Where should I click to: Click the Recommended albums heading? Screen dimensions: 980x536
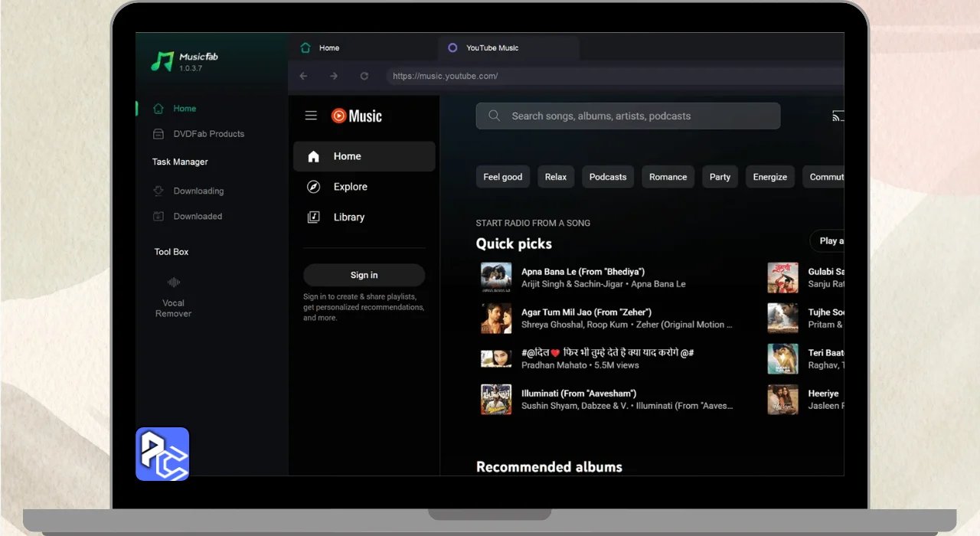549,467
